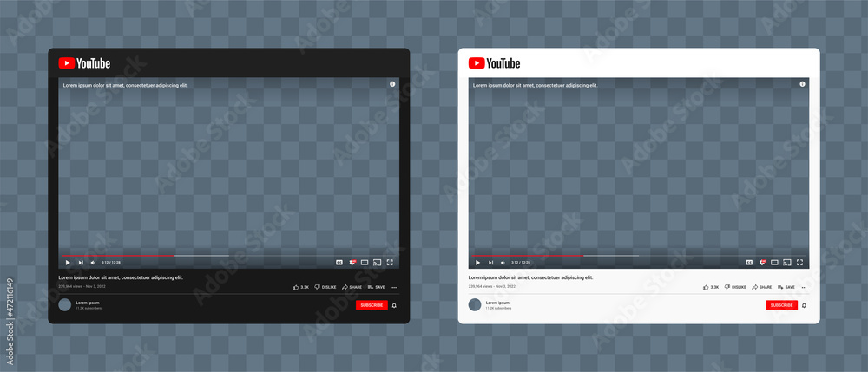
Task: Click the overlay title inside the dark player video
Action: coord(125,86)
